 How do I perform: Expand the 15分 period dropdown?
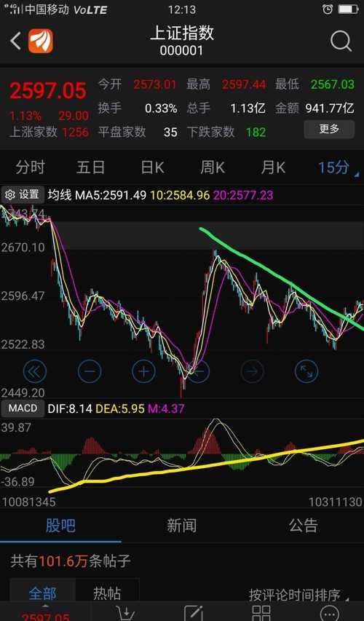pyautogui.click(x=338, y=167)
